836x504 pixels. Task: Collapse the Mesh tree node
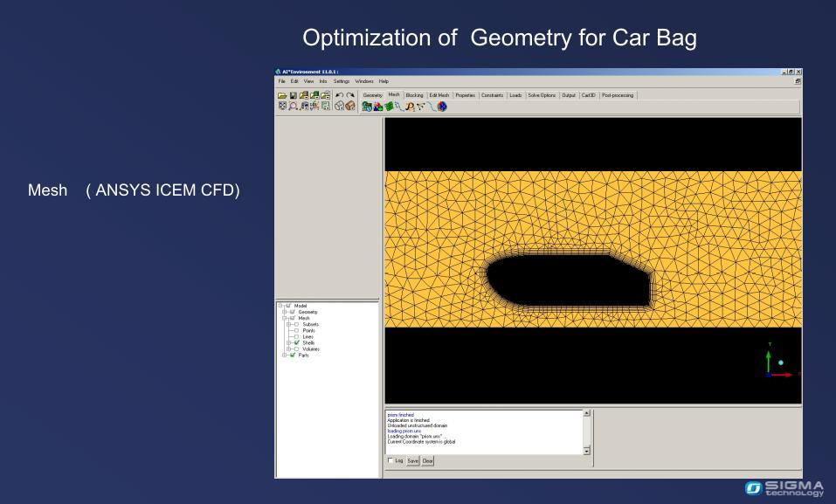[x=285, y=319]
